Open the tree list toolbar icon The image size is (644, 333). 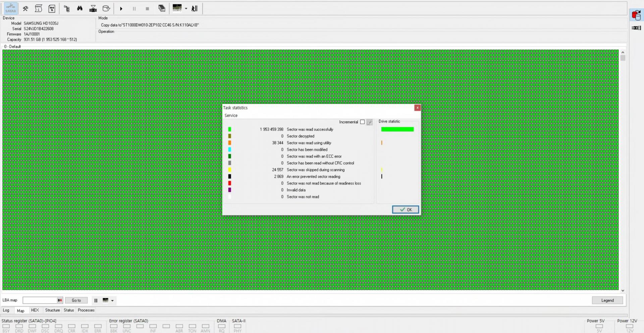coord(67,9)
